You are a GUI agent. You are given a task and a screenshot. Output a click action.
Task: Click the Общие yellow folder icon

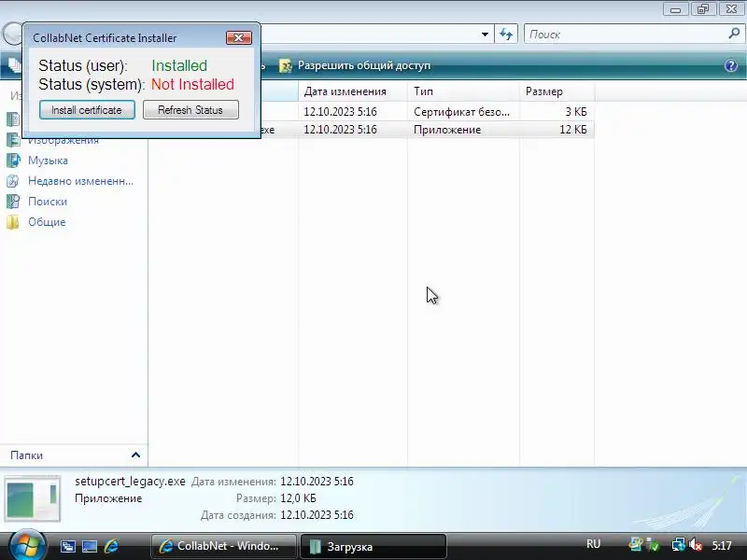(13, 222)
